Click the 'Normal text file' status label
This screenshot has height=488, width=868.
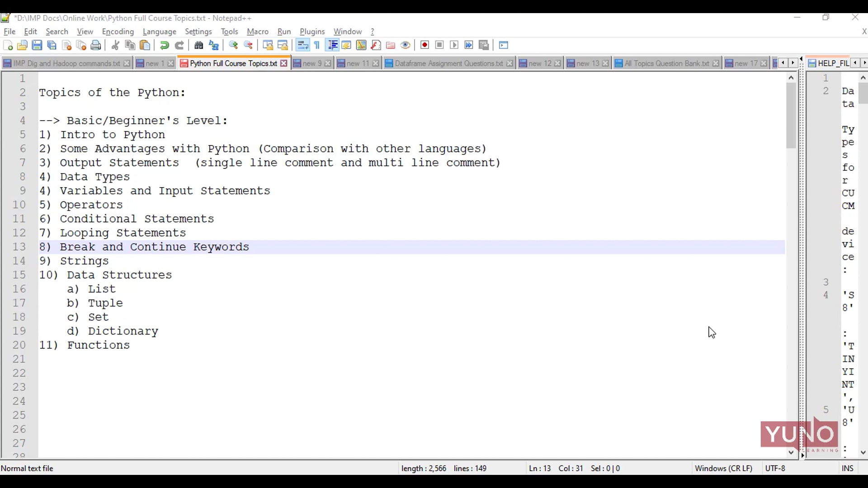click(27, 469)
